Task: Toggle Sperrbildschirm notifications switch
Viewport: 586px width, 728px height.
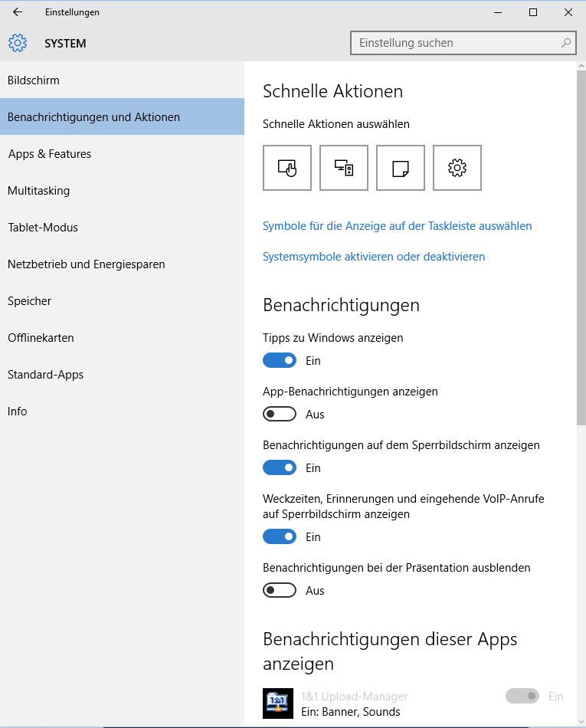Action: pyautogui.click(x=280, y=467)
